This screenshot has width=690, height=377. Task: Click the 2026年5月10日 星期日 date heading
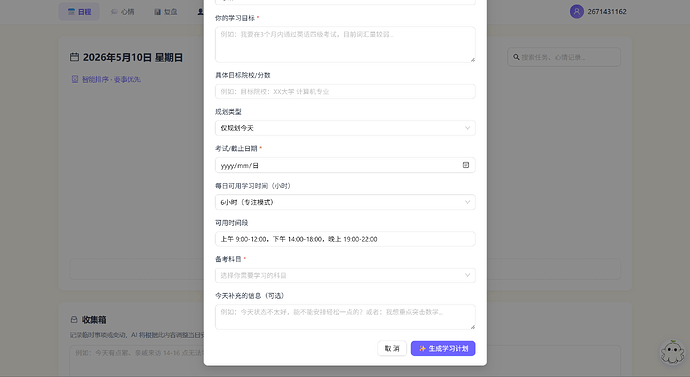coord(132,58)
